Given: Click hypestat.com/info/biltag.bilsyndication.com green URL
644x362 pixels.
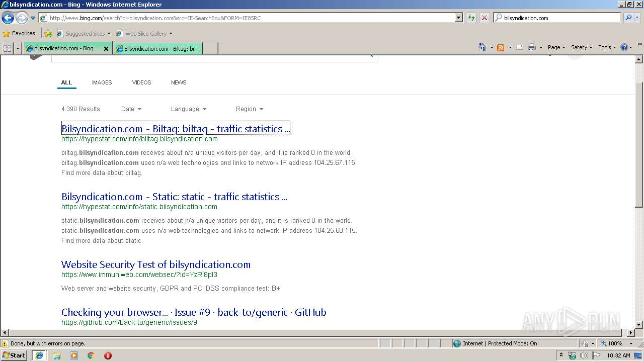Looking at the screenshot, I should (x=139, y=139).
